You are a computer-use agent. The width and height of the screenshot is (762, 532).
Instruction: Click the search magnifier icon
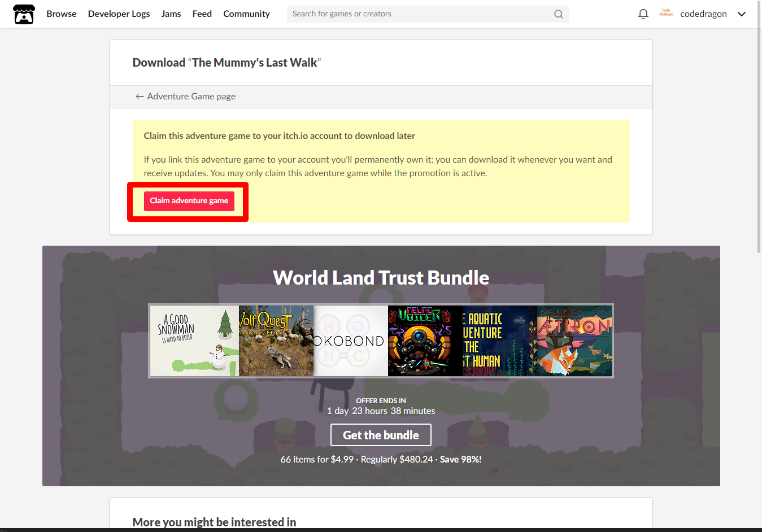(x=558, y=14)
